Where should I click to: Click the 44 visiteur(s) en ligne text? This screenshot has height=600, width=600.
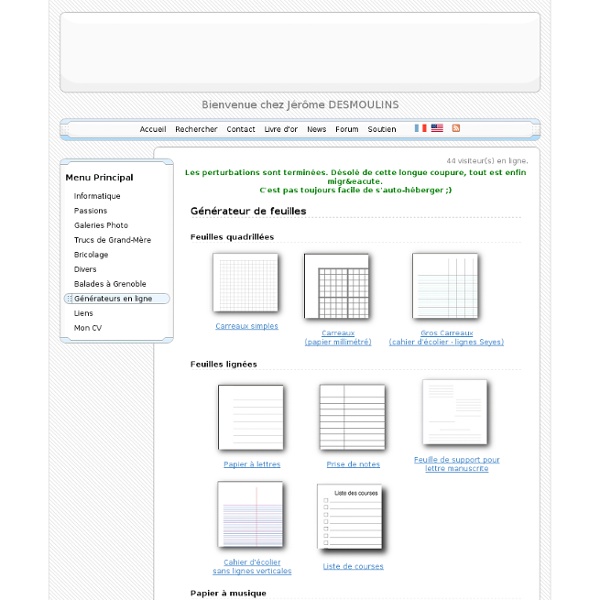(487, 161)
